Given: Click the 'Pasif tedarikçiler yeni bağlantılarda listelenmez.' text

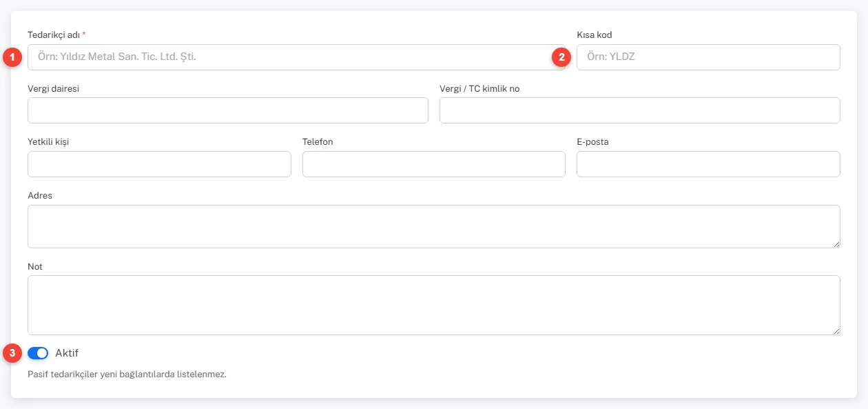Looking at the screenshot, I should [x=127, y=375].
